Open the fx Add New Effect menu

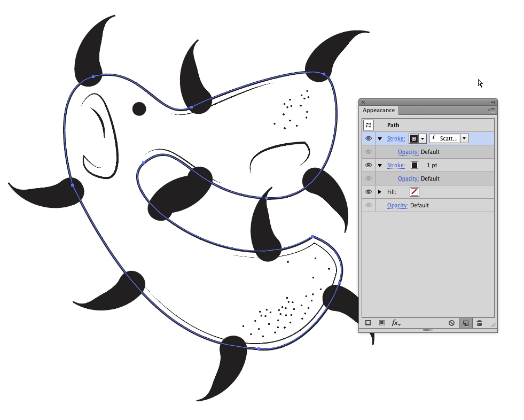tap(396, 323)
